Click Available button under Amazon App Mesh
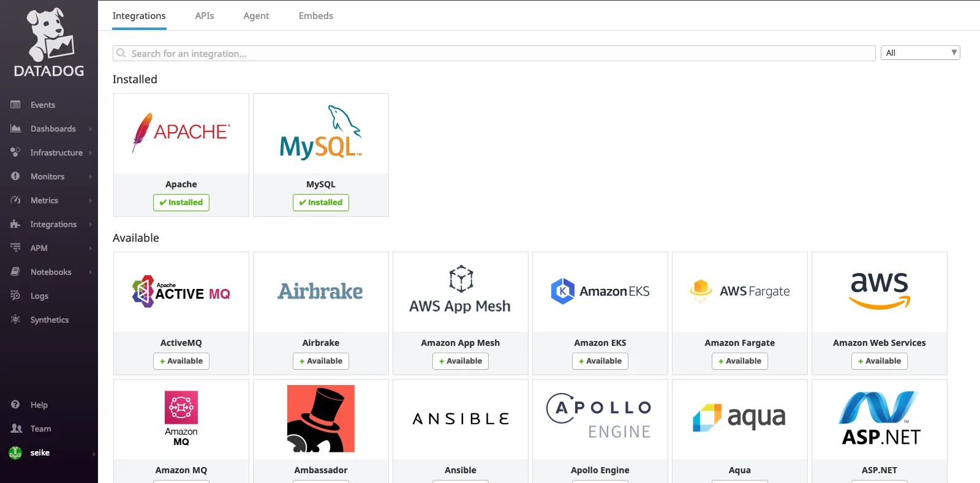980x483 pixels. (461, 361)
